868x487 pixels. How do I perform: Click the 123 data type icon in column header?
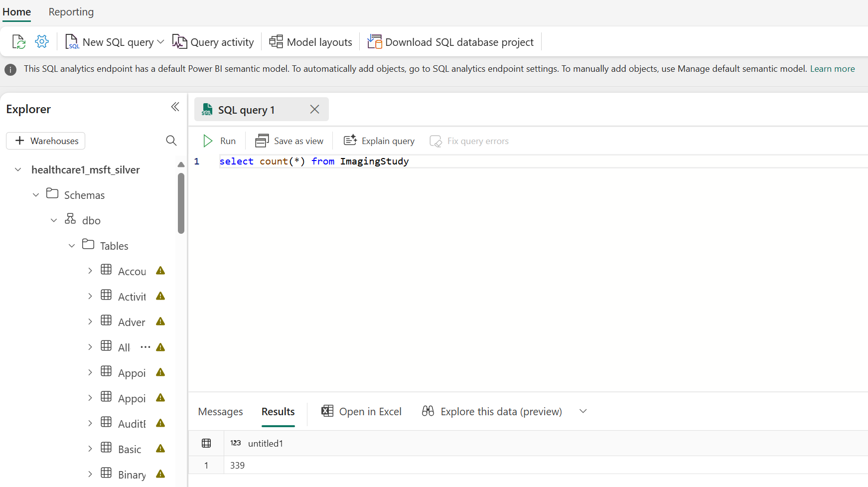(x=236, y=443)
